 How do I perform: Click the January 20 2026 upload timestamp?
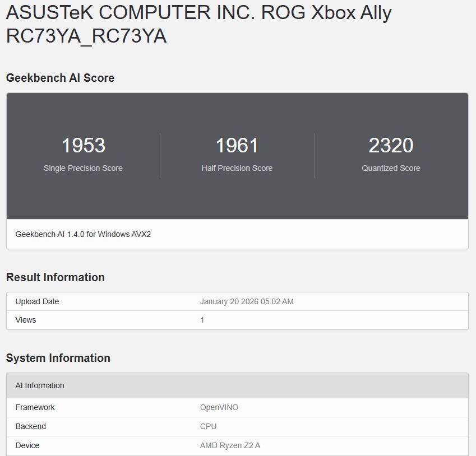247,301
